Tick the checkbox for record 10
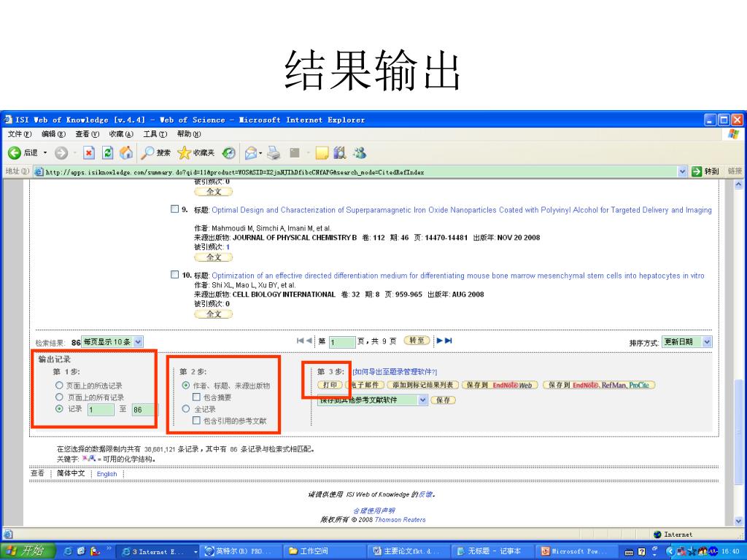747x560 pixels. pos(174,275)
